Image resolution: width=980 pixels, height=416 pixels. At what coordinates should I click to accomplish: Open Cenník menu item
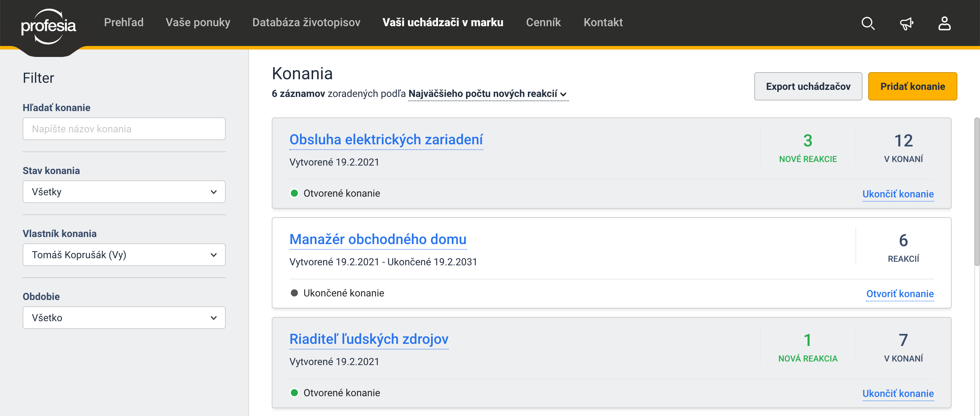click(543, 22)
